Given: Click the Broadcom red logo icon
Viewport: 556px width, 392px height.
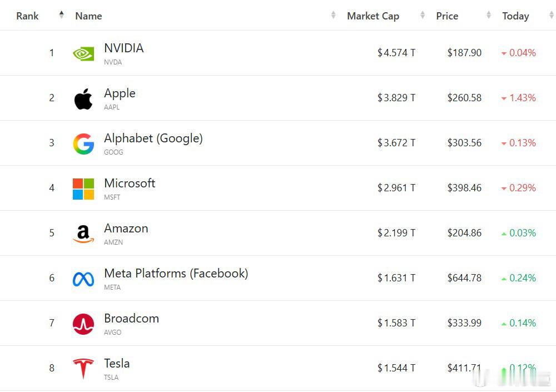Looking at the screenshot, I should click(x=83, y=324).
